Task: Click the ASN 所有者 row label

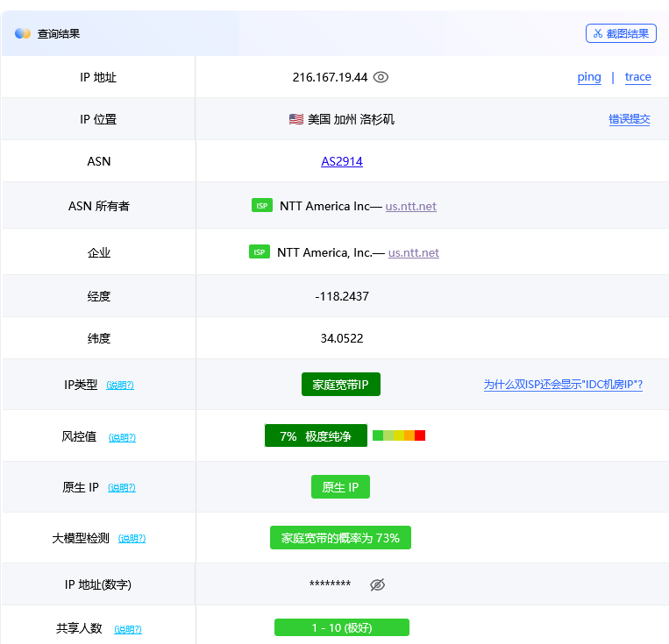Action: 99,206
